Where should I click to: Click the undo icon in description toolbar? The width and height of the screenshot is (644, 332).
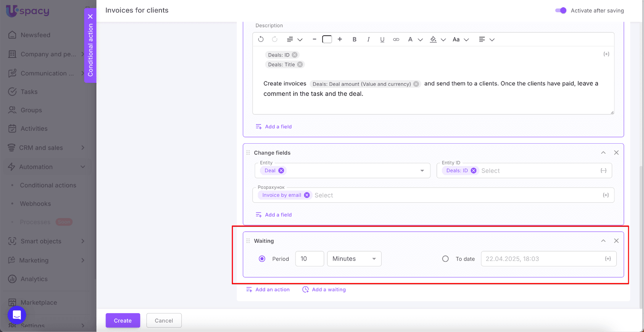click(x=261, y=39)
